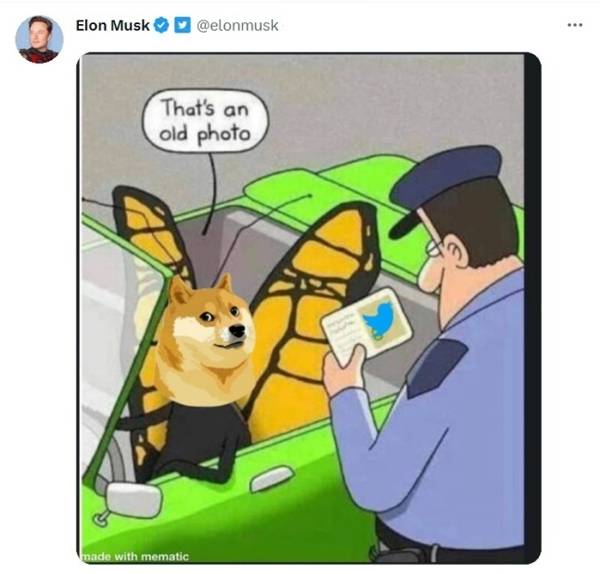This screenshot has width=600, height=574.
Task: Click the smaller butterfly wing behind Doge
Action: click(x=153, y=235)
